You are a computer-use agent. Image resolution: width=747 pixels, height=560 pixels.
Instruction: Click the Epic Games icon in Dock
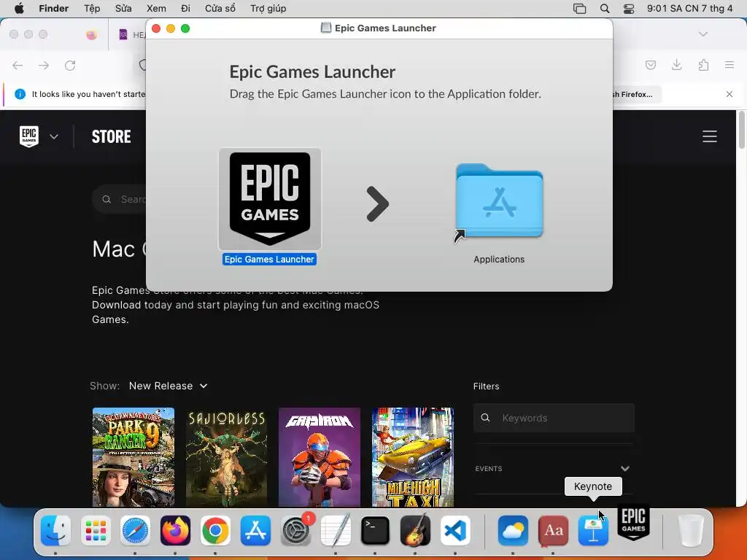coord(634,522)
